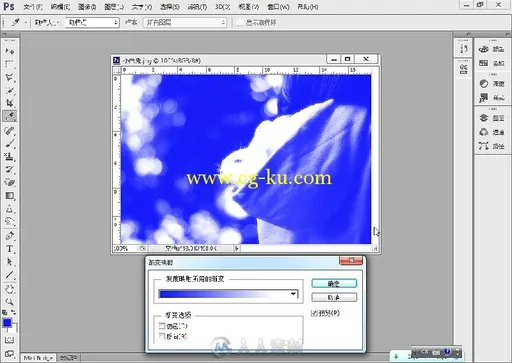Click the zoom percentage field in document
This screenshot has height=363, width=512.
point(121,248)
